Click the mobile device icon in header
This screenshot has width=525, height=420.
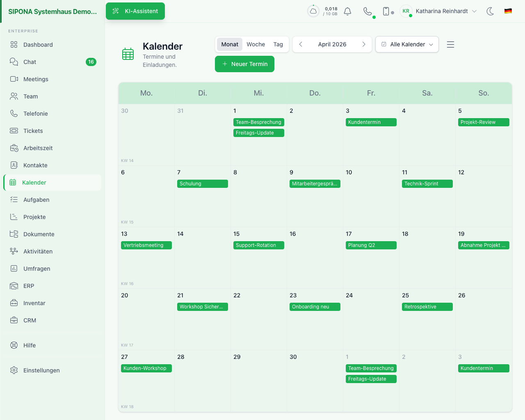pyautogui.click(x=386, y=11)
